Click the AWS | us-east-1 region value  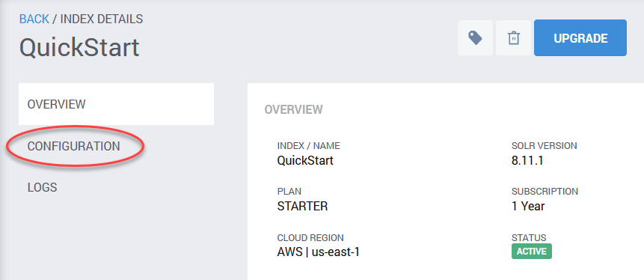[x=319, y=252]
